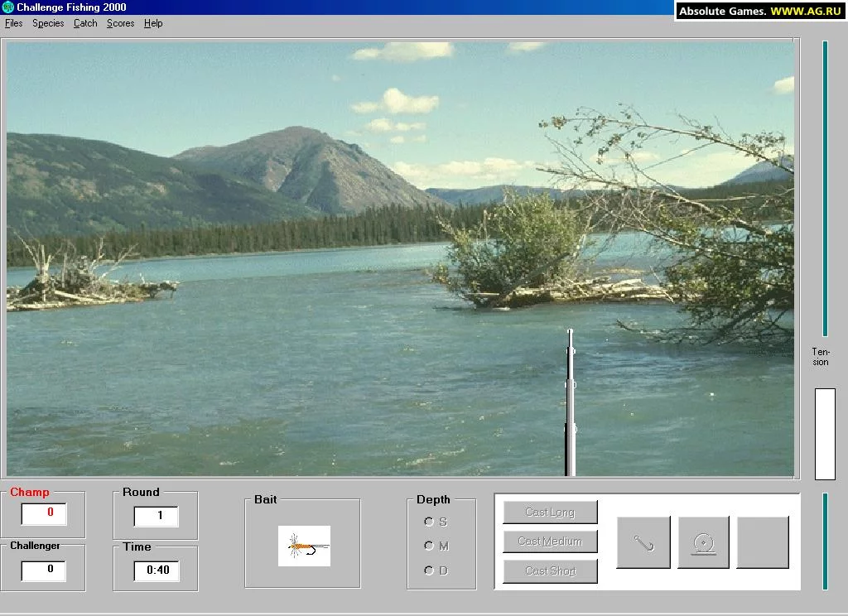Click the "Ten-sion" label
The width and height of the screenshot is (848, 616).
pyautogui.click(x=821, y=357)
